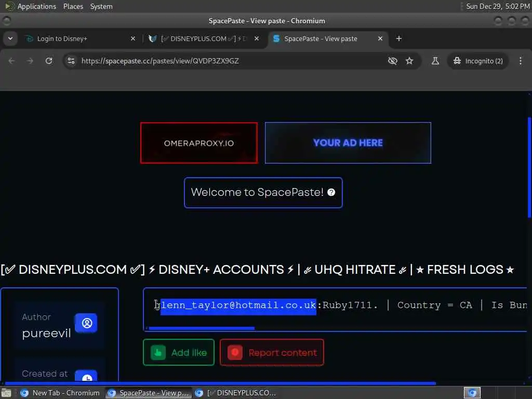Click the Author profile icon
This screenshot has height=399, width=532.
click(x=87, y=323)
